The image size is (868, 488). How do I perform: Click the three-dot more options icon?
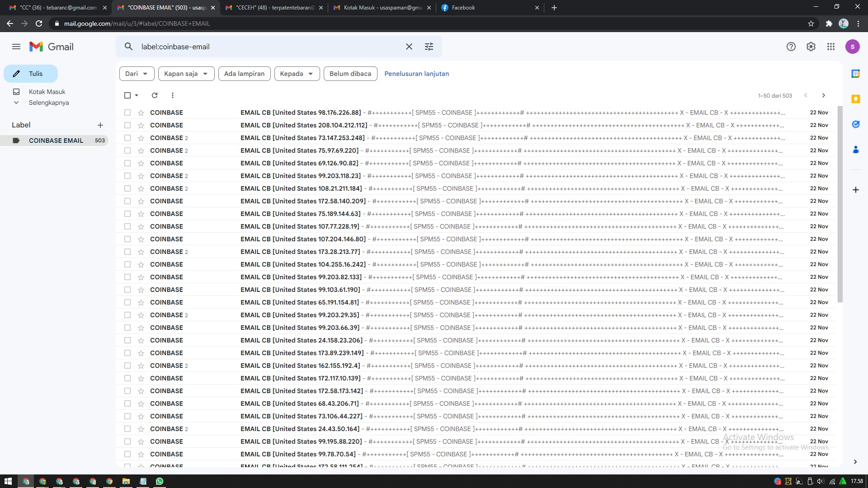tap(173, 95)
